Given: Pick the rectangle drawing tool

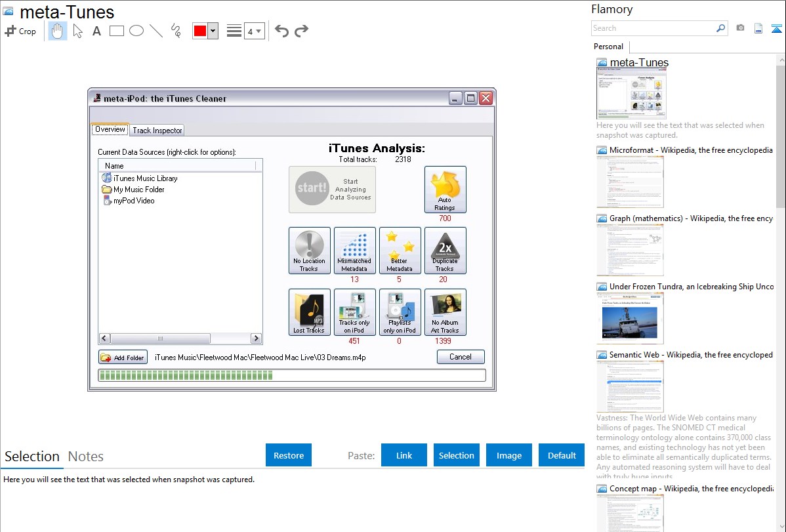Looking at the screenshot, I should point(116,31).
